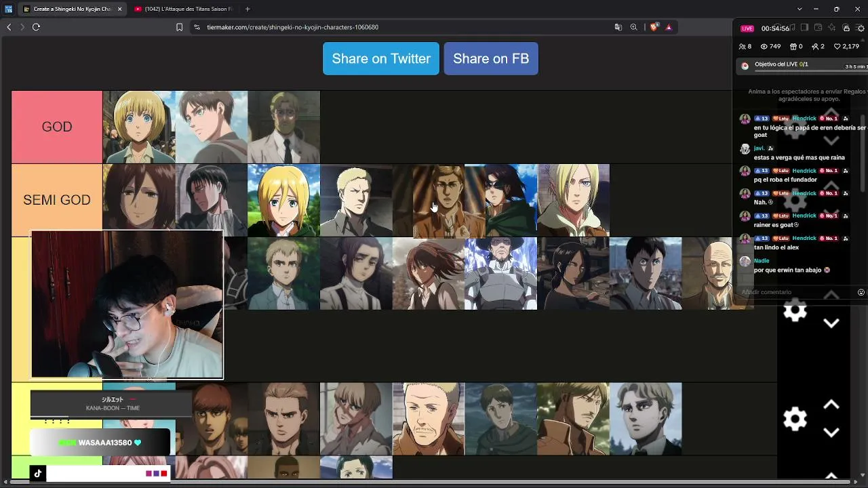
Task: Open the Objetivo del LIVE goal banner
Action: 803,66
